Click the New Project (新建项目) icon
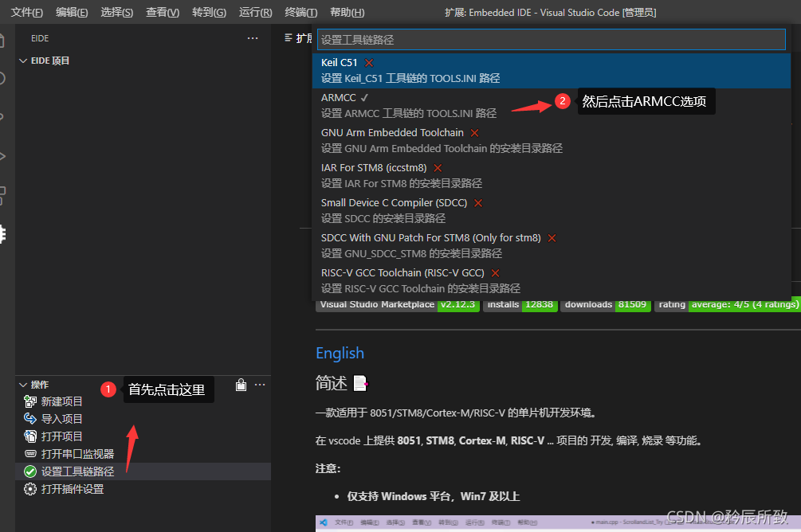This screenshot has height=532, width=801. (x=30, y=402)
